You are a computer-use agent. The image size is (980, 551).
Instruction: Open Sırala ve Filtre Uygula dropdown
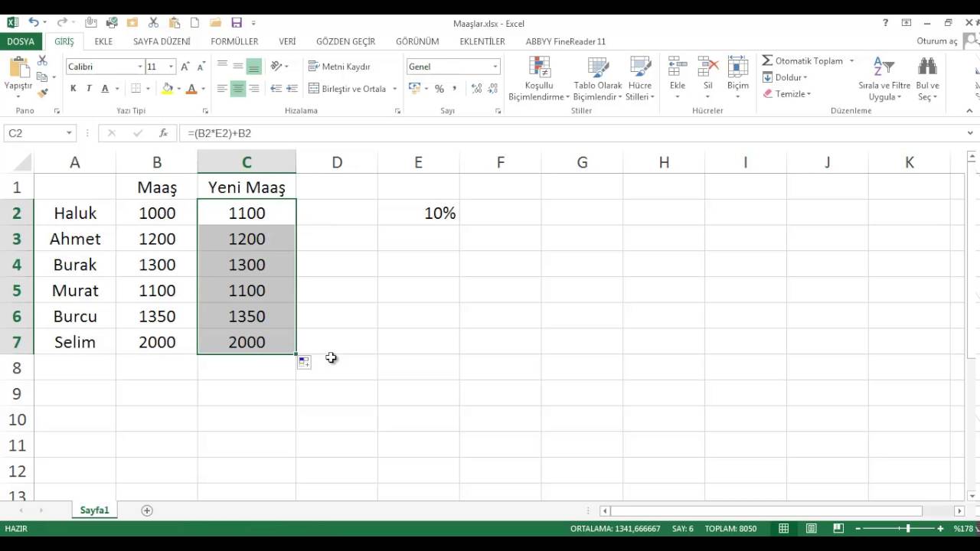(x=884, y=79)
